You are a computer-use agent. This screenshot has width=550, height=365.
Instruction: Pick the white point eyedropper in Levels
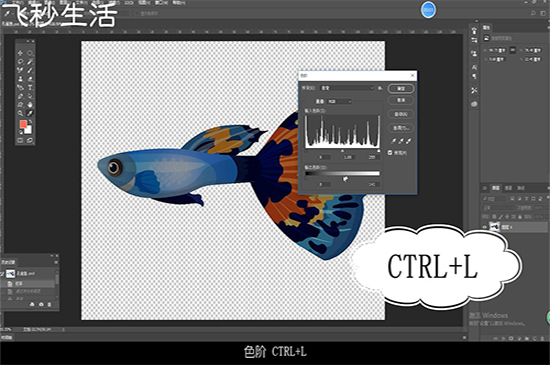click(409, 141)
